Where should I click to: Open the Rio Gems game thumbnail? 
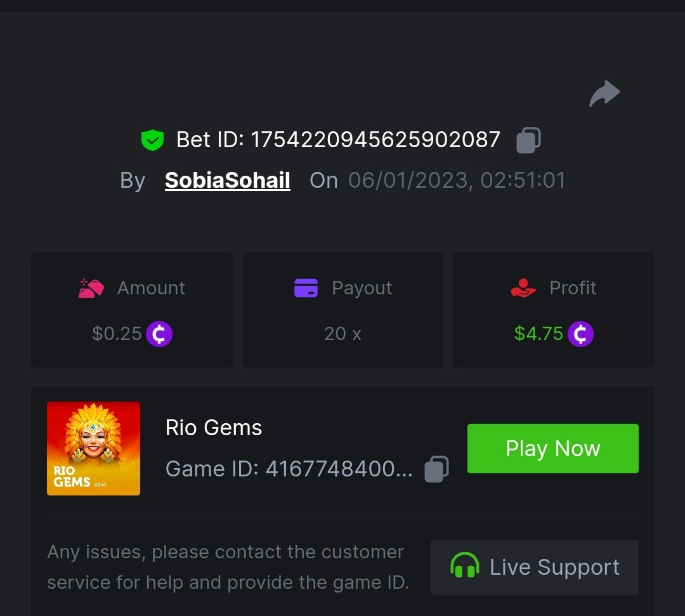pos(93,449)
